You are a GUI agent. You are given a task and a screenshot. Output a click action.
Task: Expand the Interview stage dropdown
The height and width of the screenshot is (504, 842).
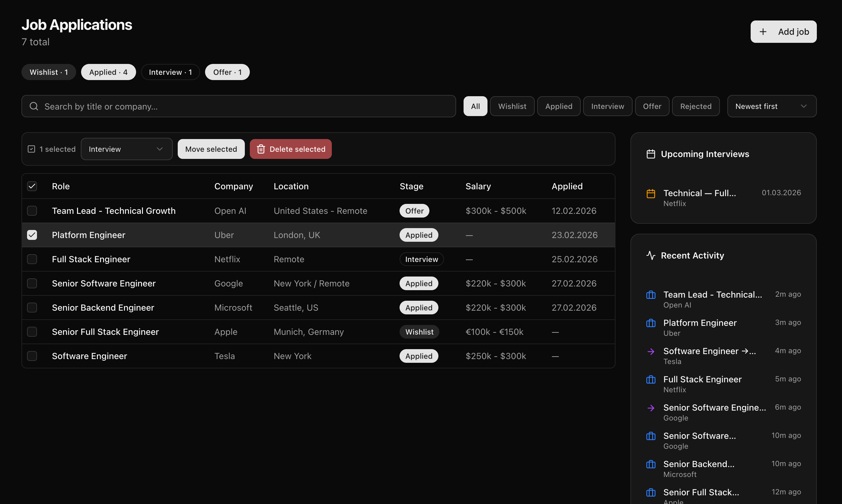[x=126, y=149]
